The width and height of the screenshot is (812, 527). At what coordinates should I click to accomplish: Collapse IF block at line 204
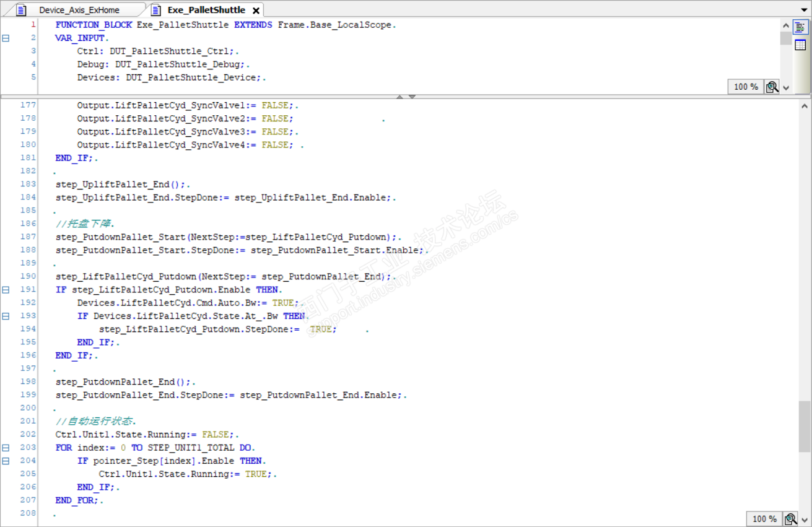[x=6, y=461]
